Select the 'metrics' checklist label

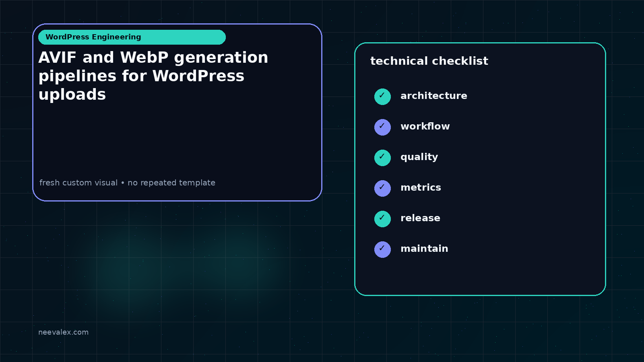421,187
